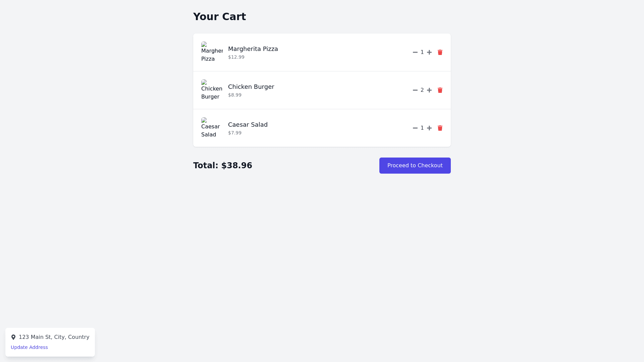This screenshot has height=362, width=644.
Task: Open the Update Address link
Action: [x=29, y=347]
